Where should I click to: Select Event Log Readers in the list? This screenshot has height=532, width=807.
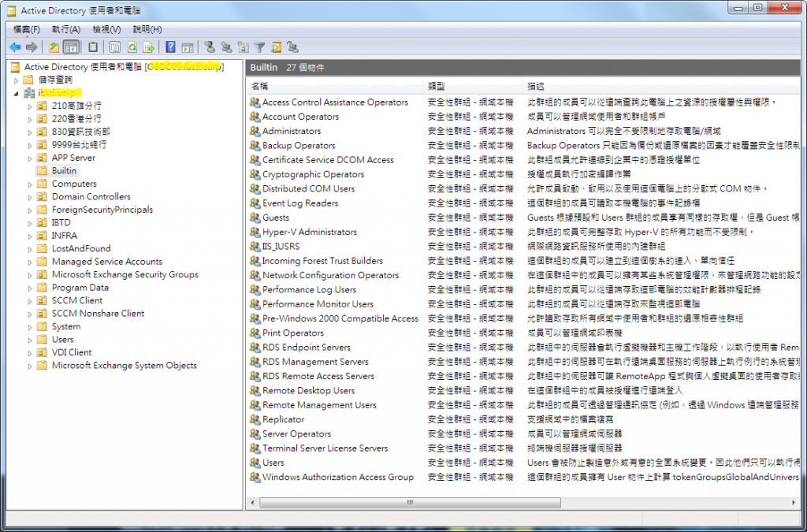[300, 203]
